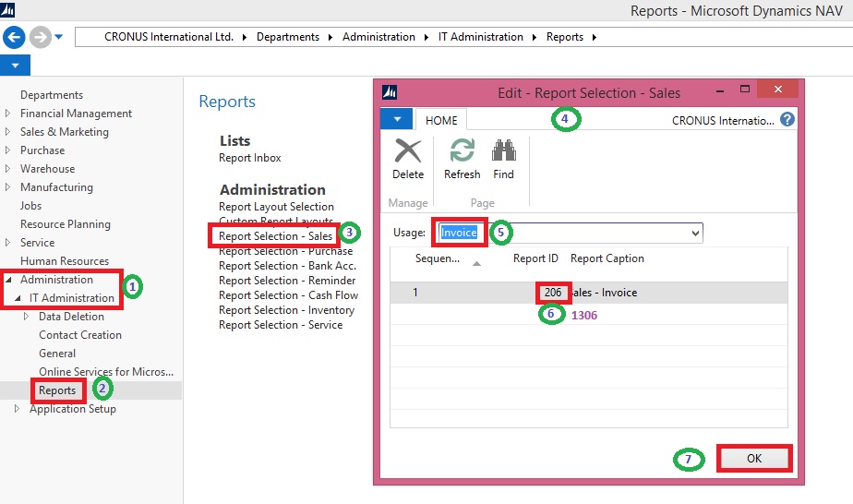The width and height of the screenshot is (853, 504).
Task: Expand the Manufacturing node
Action: (x=7, y=187)
